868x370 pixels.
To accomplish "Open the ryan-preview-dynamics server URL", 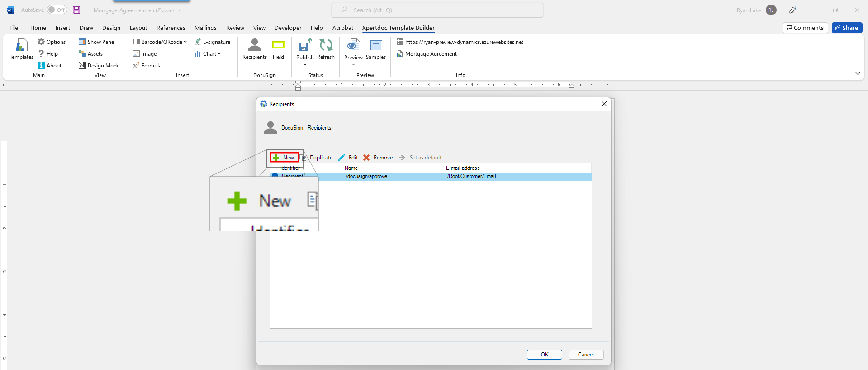I will (x=460, y=42).
